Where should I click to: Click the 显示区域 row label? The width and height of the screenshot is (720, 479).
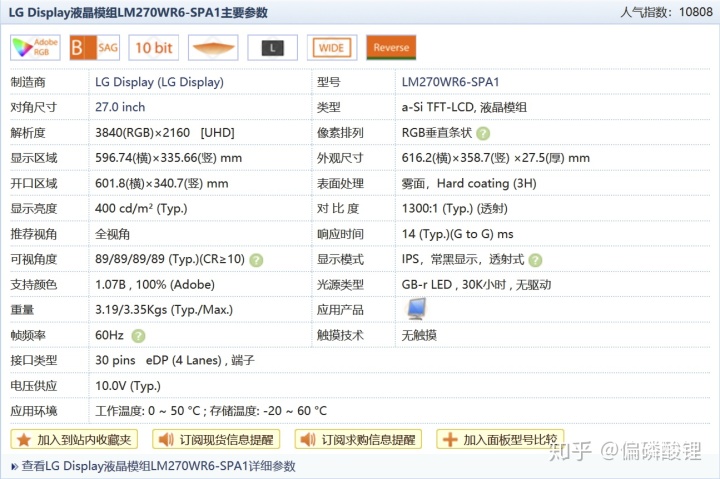point(34,158)
